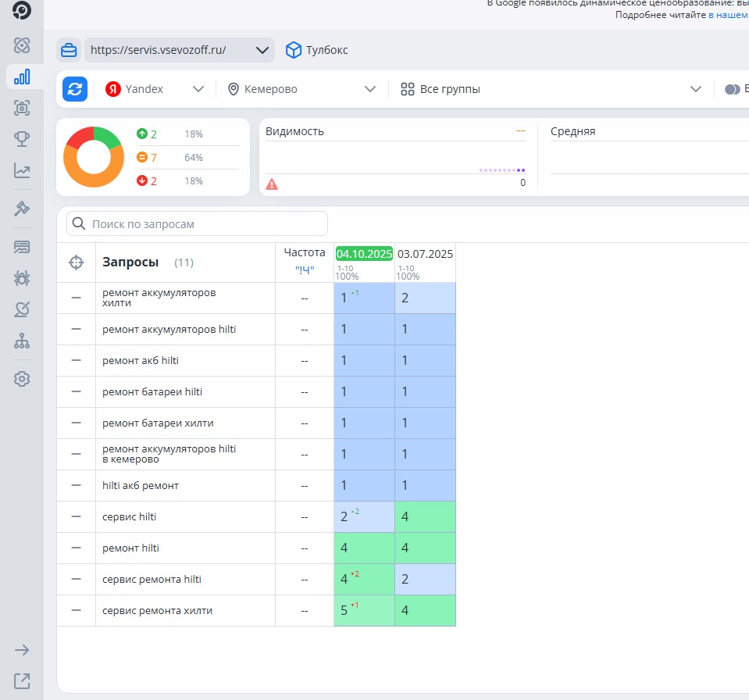Click the sitemap structure sidebar icon
Viewport: 749px width, 700px height.
coord(22,341)
